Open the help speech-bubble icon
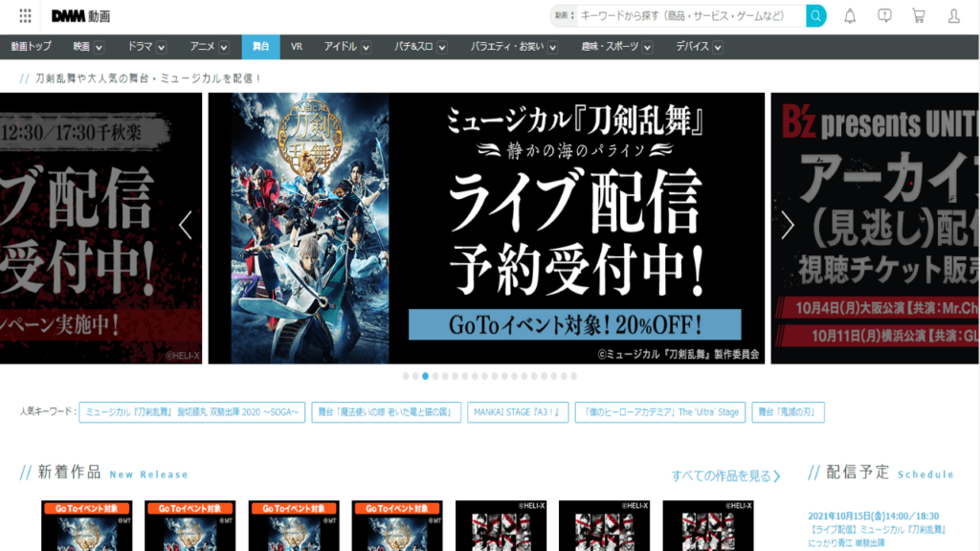Viewport: 980px width, 551px height. (884, 16)
